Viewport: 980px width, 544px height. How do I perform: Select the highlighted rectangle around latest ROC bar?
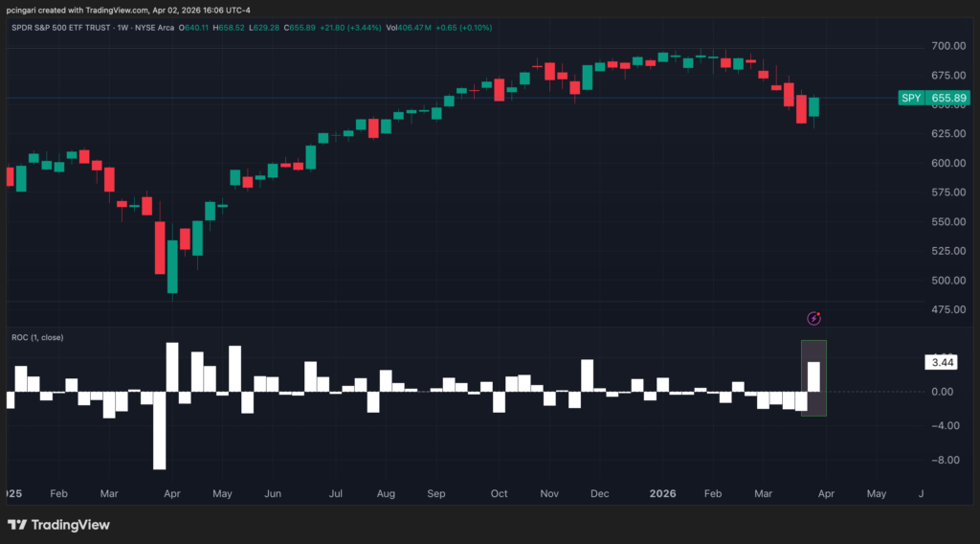tap(813, 378)
